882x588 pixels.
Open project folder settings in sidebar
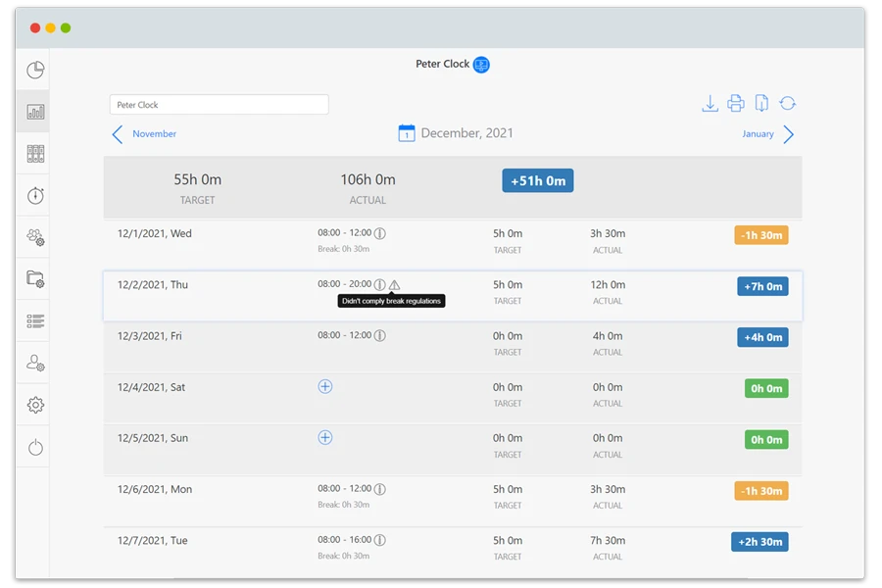pyautogui.click(x=33, y=278)
